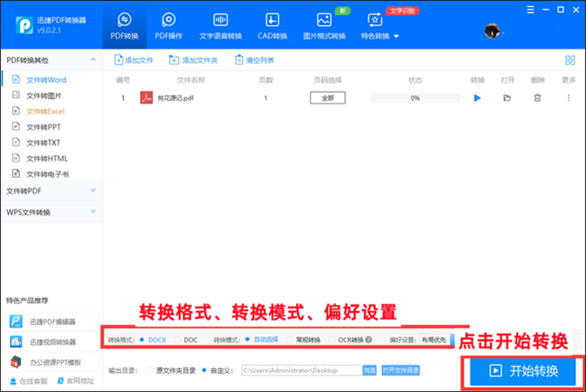Open the CAD转换 tab
Screen dimensions: 586x392
pos(272,26)
